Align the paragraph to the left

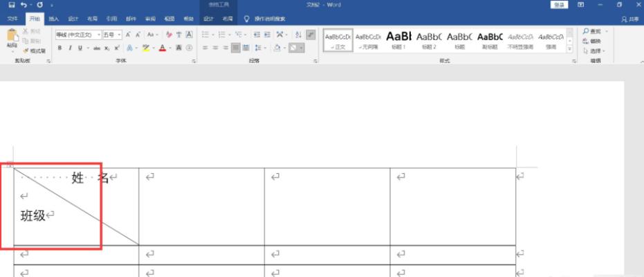click(205, 48)
